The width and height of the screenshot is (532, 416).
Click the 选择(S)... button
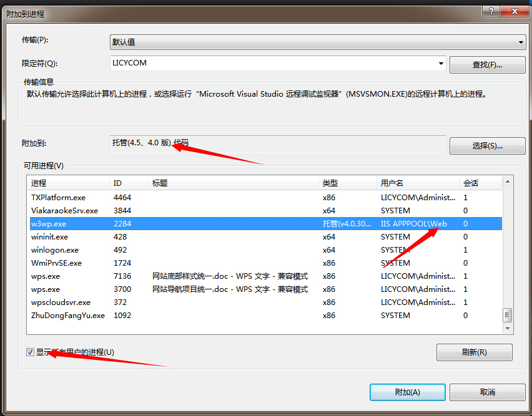(x=487, y=146)
